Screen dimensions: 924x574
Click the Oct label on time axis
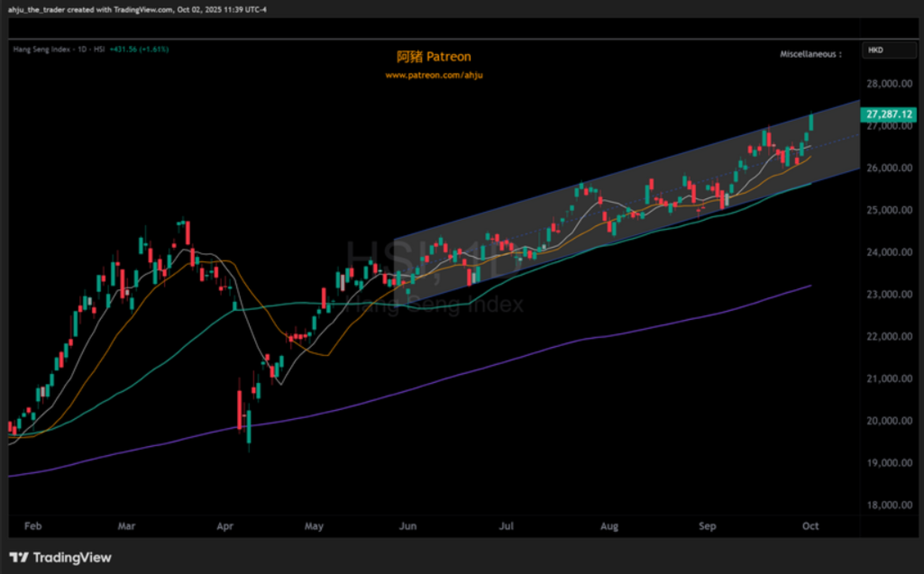[x=810, y=526]
